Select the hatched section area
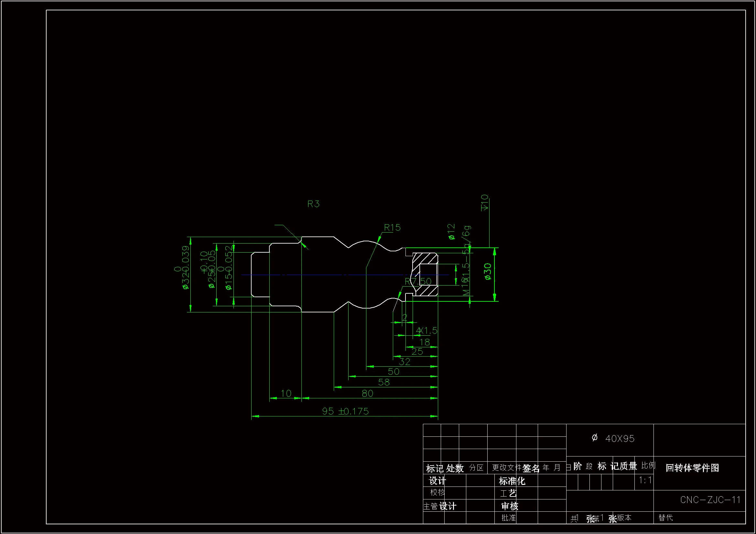Image resolution: width=756 pixels, height=534 pixels. point(425,258)
